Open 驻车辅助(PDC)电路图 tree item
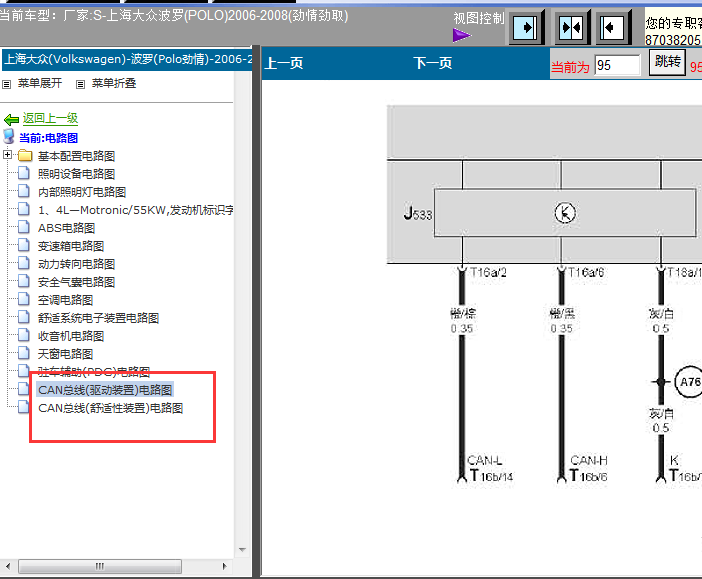Screen dimensions: 702x579 pyautogui.click(x=94, y=371)
